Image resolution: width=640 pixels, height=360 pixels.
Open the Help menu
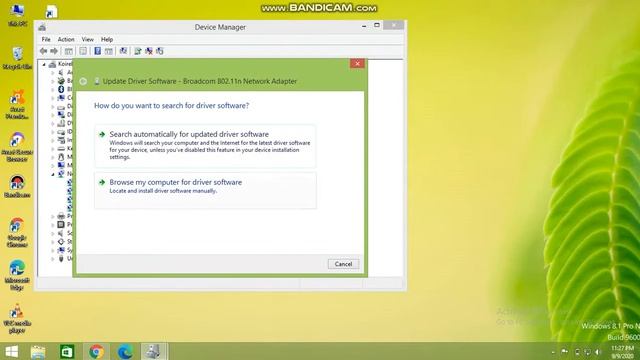pos(107,40)
